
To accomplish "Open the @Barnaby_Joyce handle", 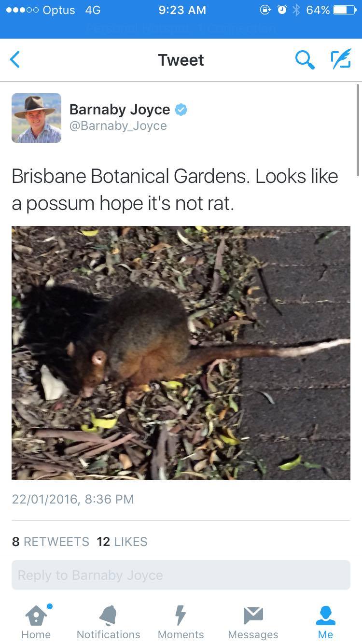I will click(118, 126).
